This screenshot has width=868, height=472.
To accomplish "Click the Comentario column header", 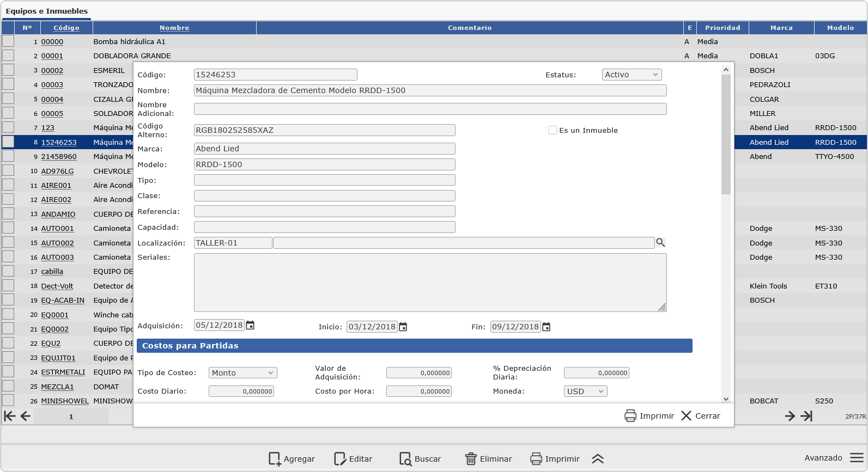I will coord(470,28).
